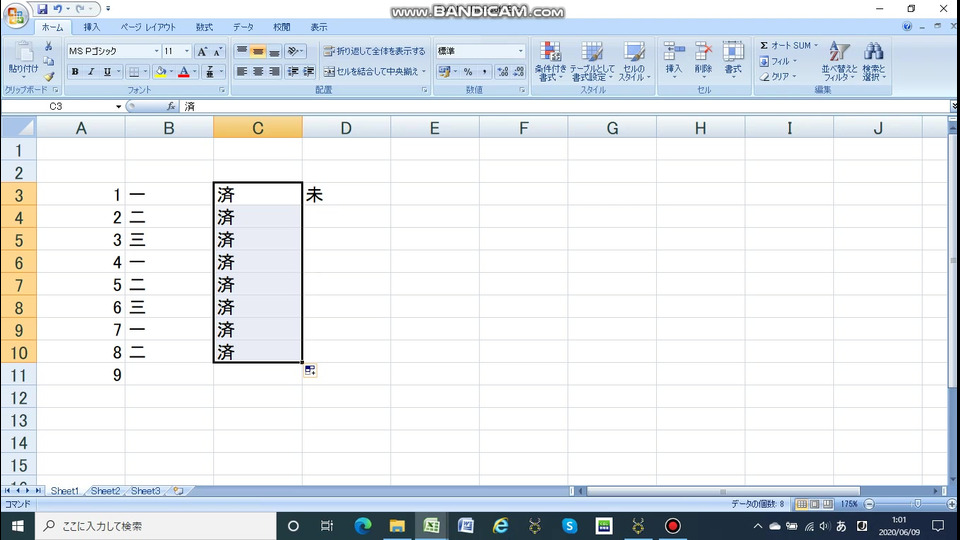Click the zoom slider handle
Image resolution: width=960 pixels, height=540 pixels.
(x=917, y=504)
